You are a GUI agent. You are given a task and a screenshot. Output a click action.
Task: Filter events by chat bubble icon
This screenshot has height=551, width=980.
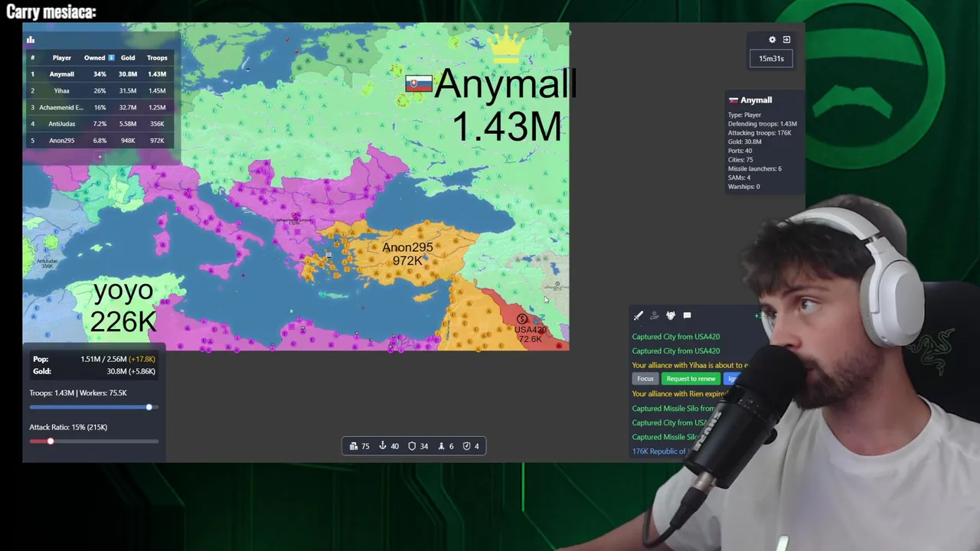(687, 315)
